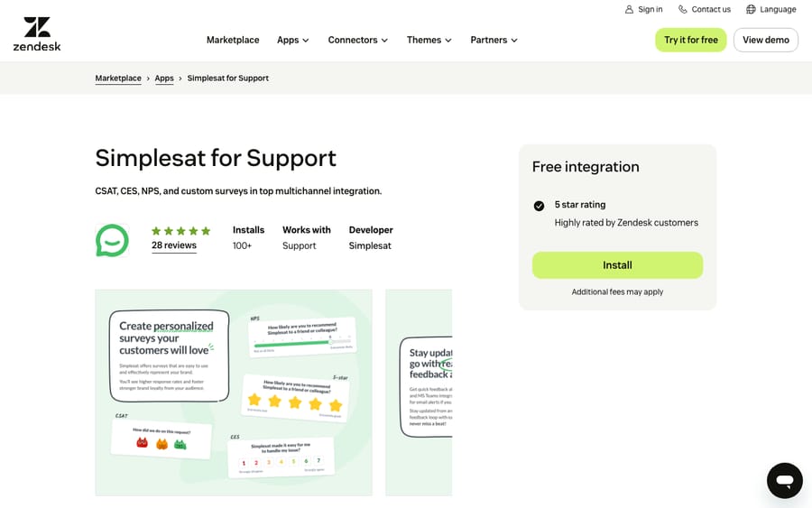Screen dimensions: 812x508
Task: Click the 5 star rating checkmark icon
Action: (540, 206)
